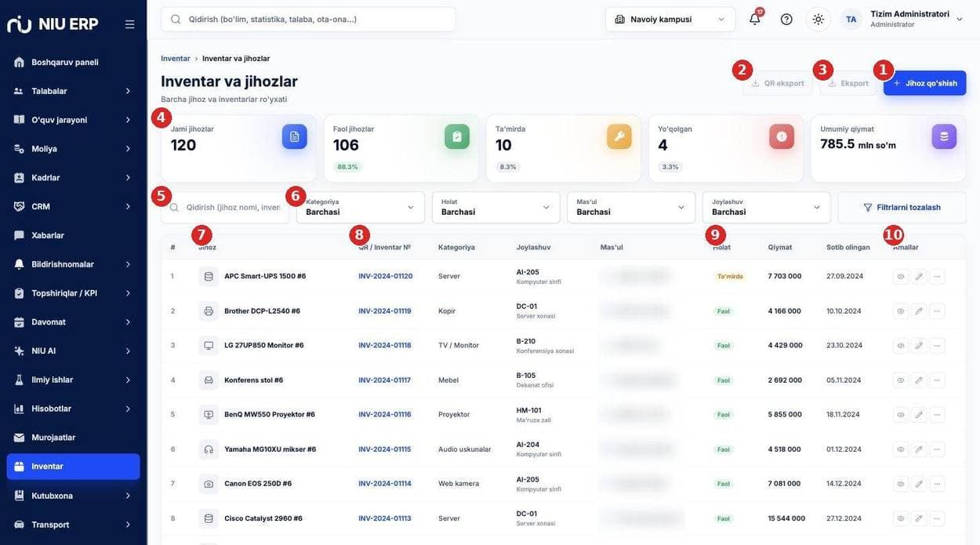Click the help question mark icon
The image size is (980, 545).
(786, 19)
